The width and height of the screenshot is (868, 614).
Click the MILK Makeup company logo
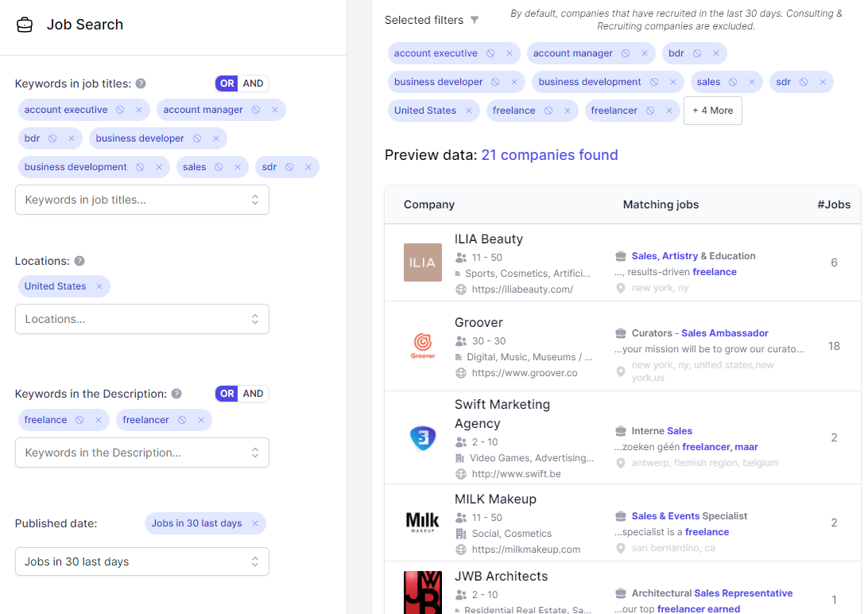pos(423,522)
